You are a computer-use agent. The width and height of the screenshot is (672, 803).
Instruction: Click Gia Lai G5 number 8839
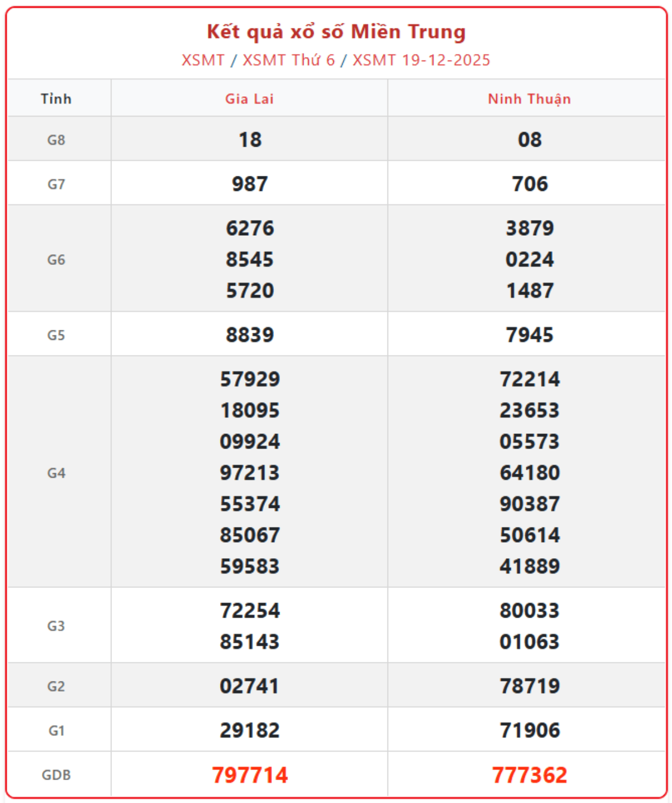(x=250, y=335)
